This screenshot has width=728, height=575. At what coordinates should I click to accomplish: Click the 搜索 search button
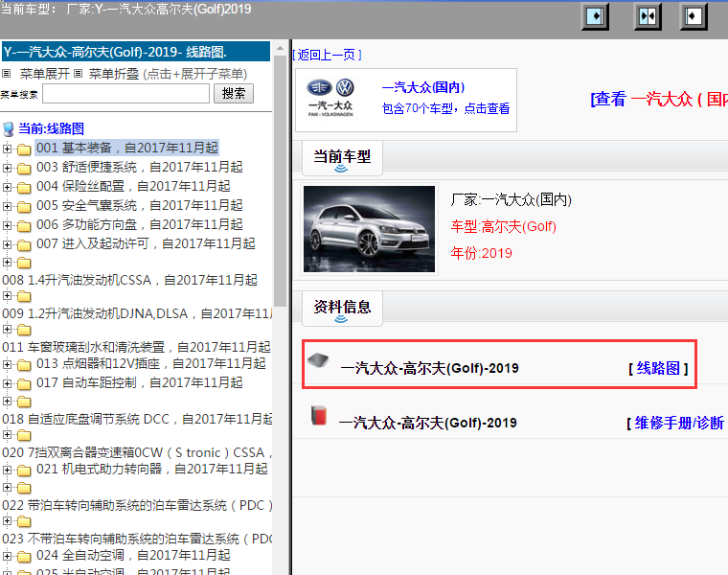(x=234, y=94)
